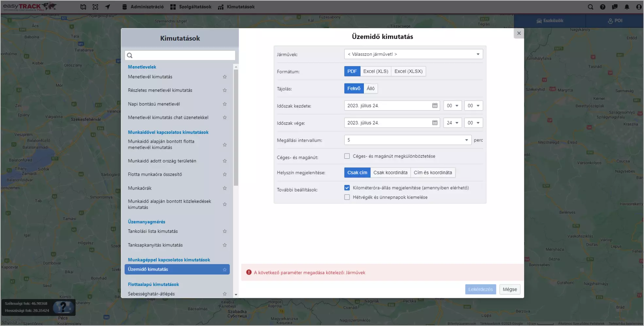
Task: Open the Szolgáltatások menu
Action: click(191, 7)
